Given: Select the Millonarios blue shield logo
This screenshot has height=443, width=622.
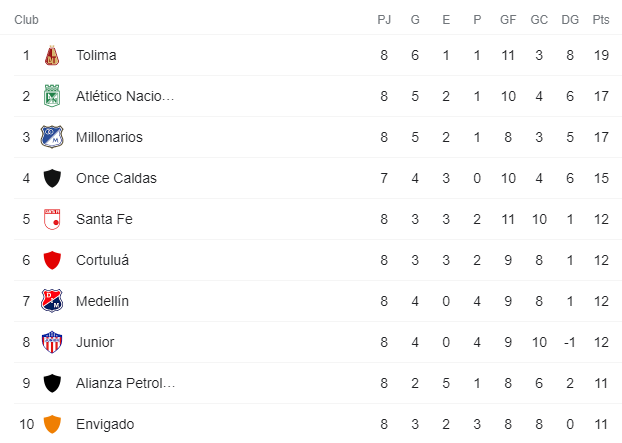Looking at the screenshot, I should pos(52,137).
